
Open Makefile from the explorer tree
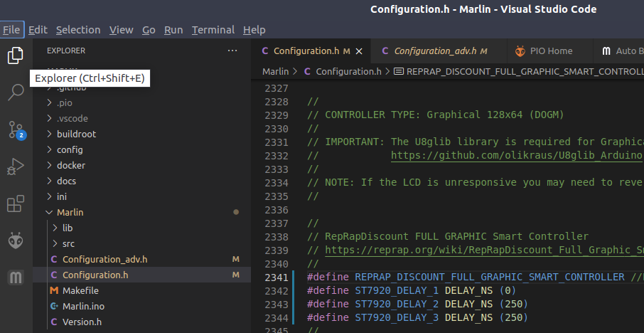tap(141, 290)
